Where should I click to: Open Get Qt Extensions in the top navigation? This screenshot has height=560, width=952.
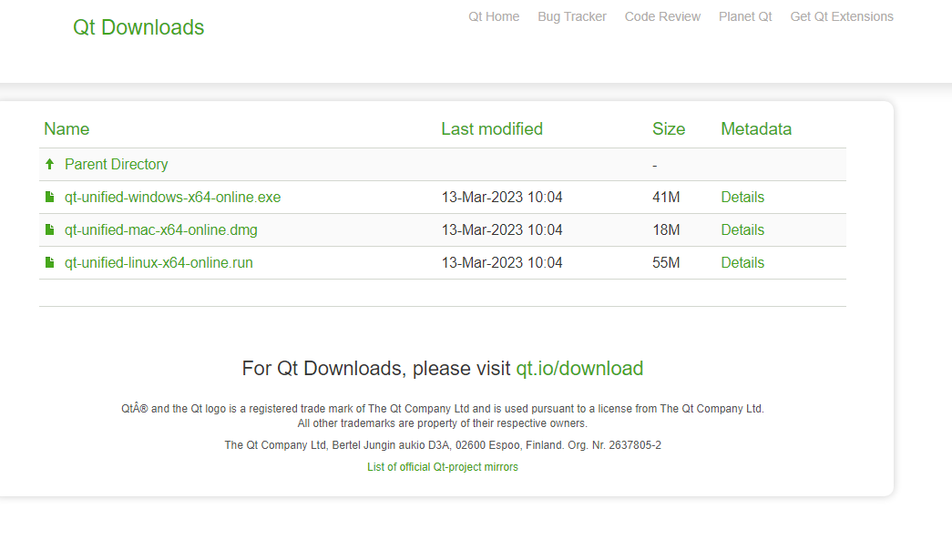pos(842,16)
